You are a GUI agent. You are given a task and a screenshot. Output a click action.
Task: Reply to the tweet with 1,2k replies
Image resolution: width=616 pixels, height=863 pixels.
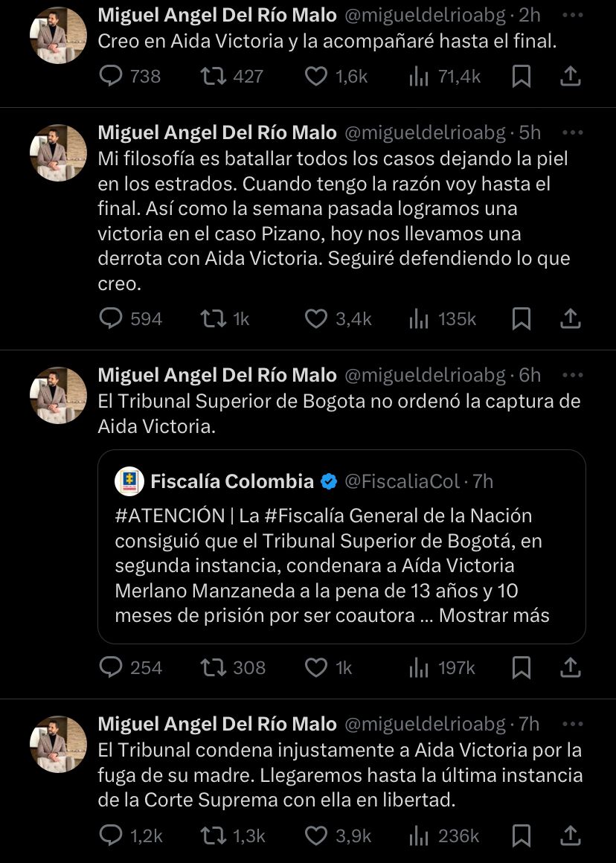point(111,836)
